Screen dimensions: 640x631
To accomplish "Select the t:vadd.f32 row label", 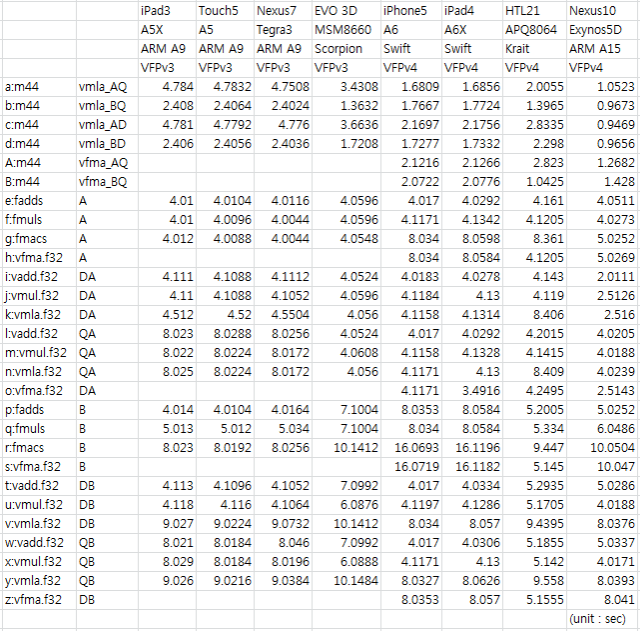I will (x=39, y=486).
